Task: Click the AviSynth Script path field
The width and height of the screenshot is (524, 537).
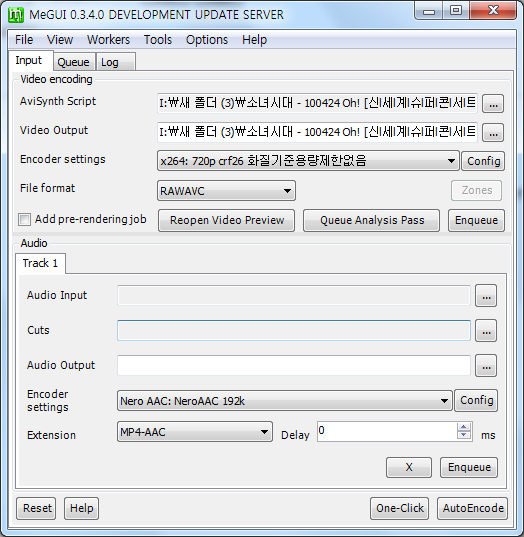Action: [317, 103]
